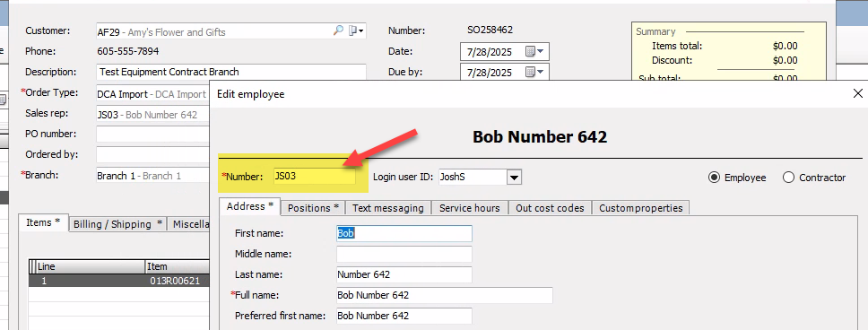This screenshot has width=868, height=330.
Task: Open the Text messaging tab
Action: click(387, 208)
